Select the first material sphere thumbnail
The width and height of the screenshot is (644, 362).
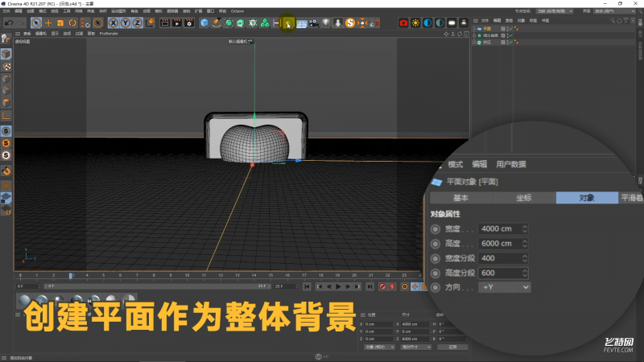click(25, 301)
